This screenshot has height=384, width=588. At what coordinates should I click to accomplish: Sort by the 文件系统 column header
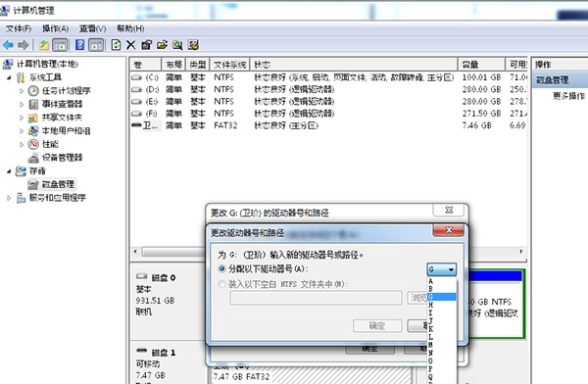(230, 65)
